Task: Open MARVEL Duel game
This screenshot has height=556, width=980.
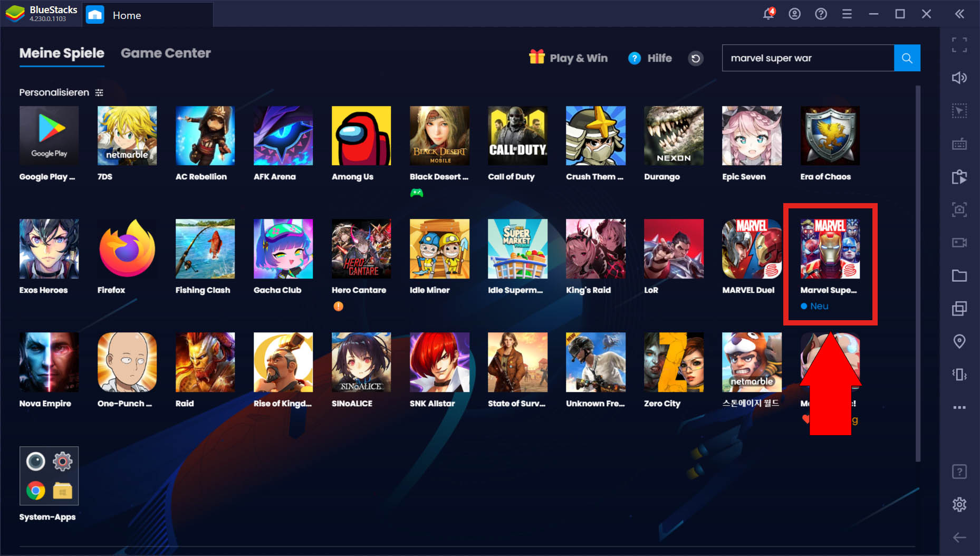Action: (752, 248)
